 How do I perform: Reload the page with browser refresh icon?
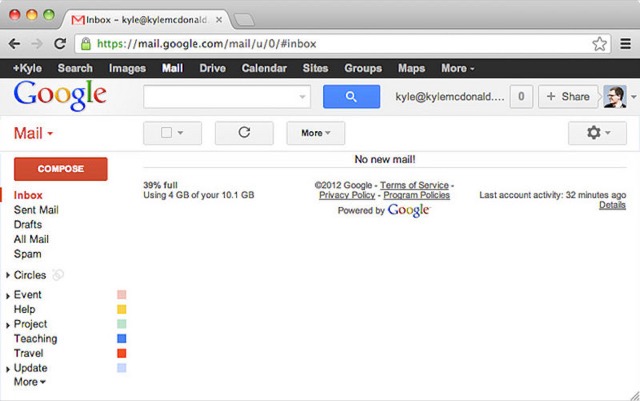click(60, 44)
